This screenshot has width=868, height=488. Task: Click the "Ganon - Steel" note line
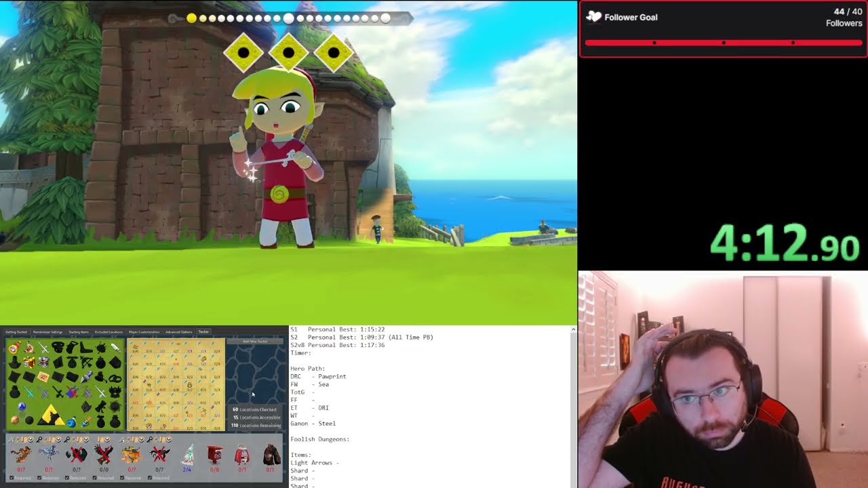[313, 424]
